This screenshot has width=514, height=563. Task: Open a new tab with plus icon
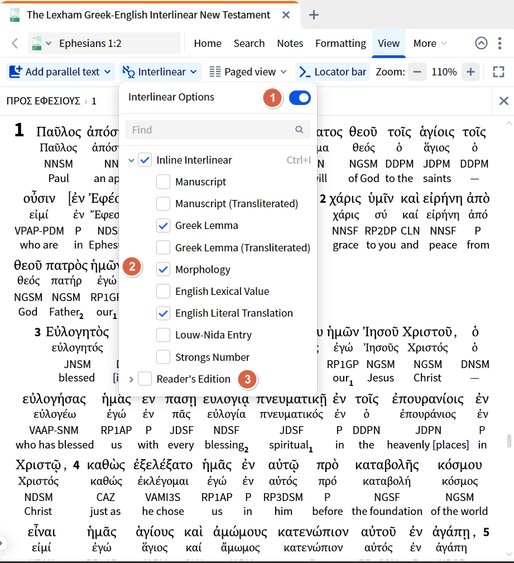coord(314,15)
